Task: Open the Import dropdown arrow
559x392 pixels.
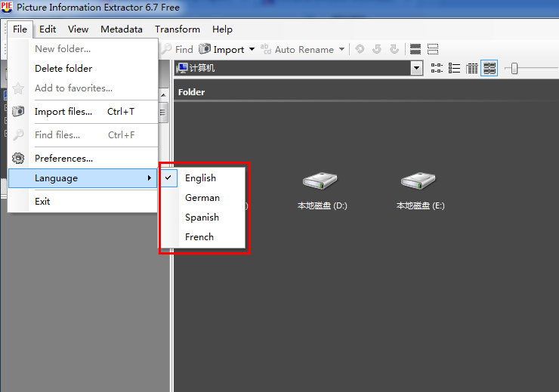Action: coord(252,49)
